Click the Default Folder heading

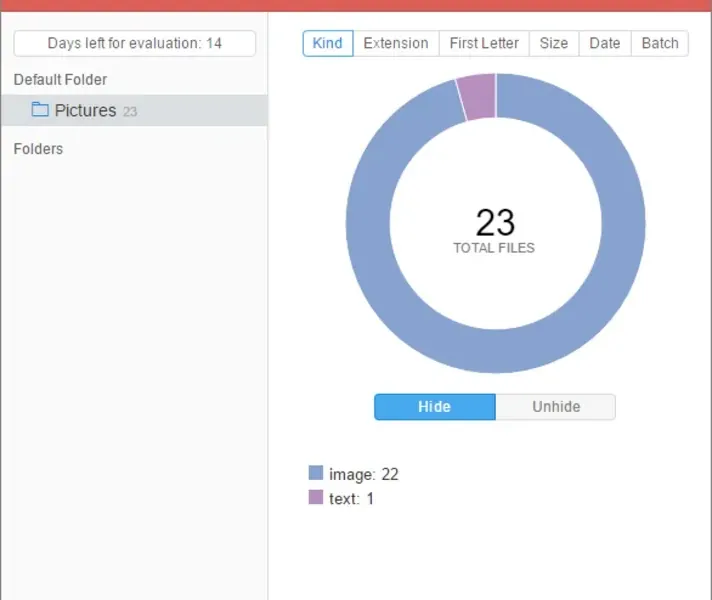pyautogui.click(x=60, y=79)
